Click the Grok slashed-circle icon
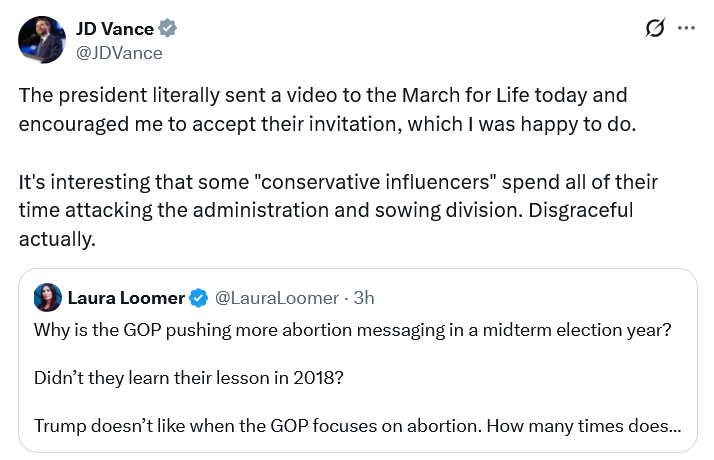Image resolution: width=714 pixels, height=460 pixels. pyautogui.click(x=656, y=30)
